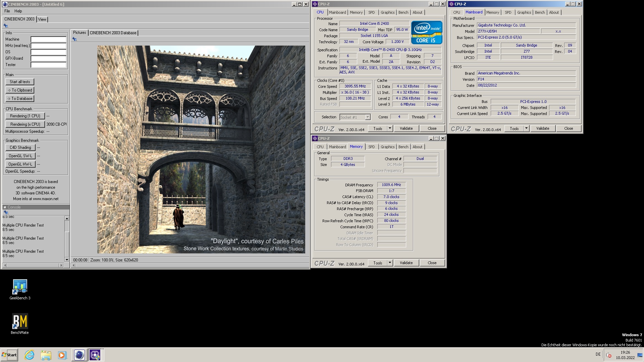Select Bench tab in Mainboard CPU-Z window
The width and height of the screenshot is (644, 362).
pyautogui.click(x=540, y=12)
